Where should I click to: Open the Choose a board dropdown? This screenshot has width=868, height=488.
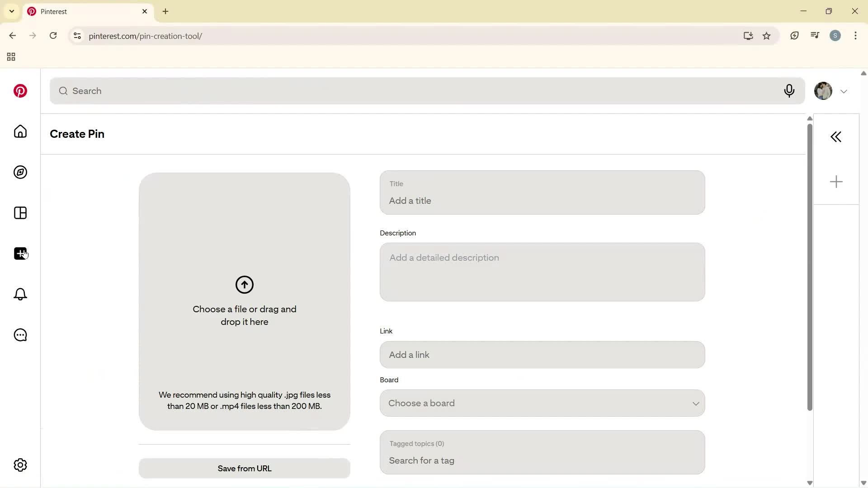[542, 403]
